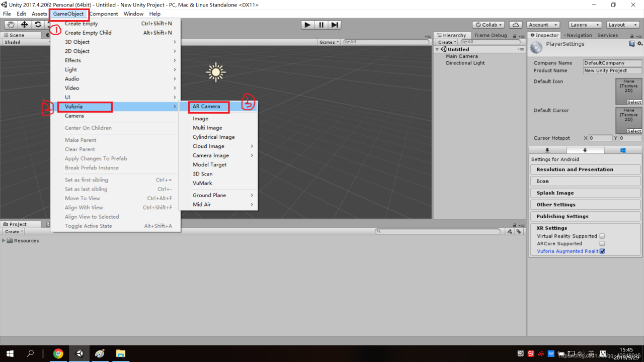This screenshot has width=644, height=362.
Task: Switch to the Navigation tab
Action: coord(579,35)
